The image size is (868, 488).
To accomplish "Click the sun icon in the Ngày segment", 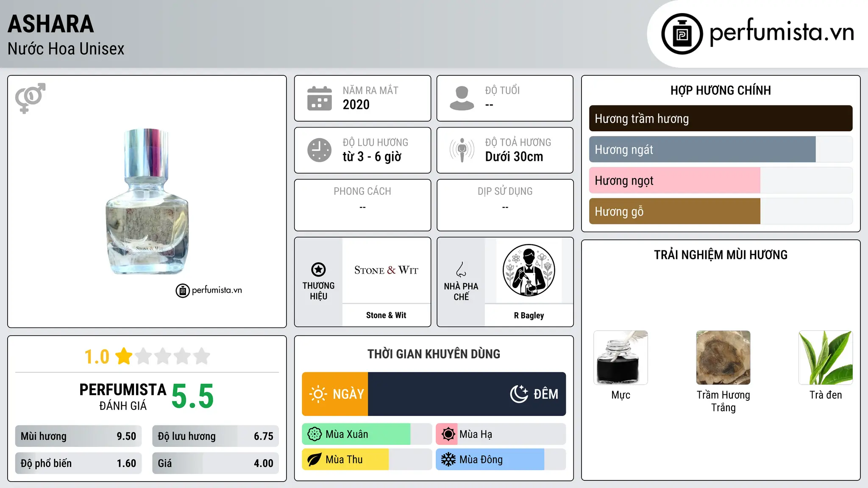I will (318, 394).
